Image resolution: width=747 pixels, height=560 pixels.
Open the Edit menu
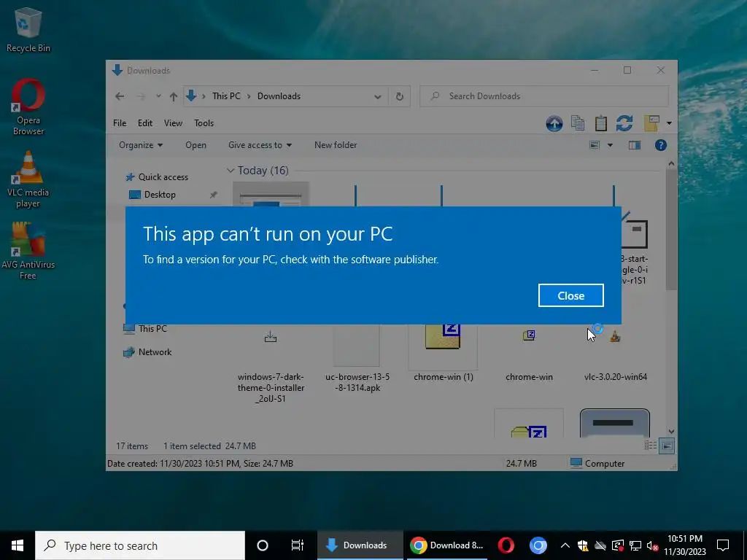tap(145, 123)
